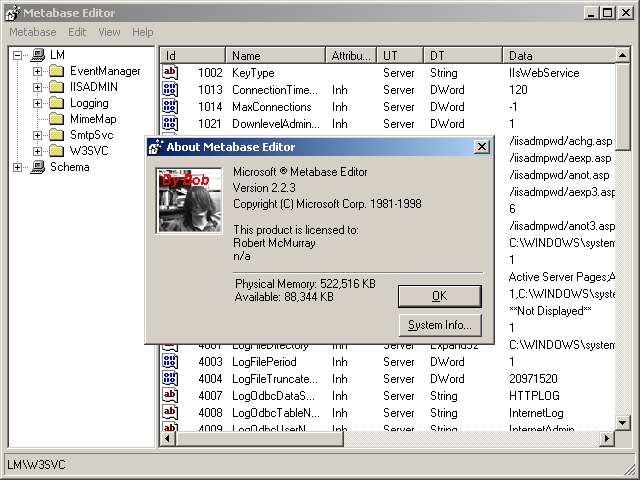This screenshot has width=640, height=480.
Task: Open the Help menu
Action: 142,32
